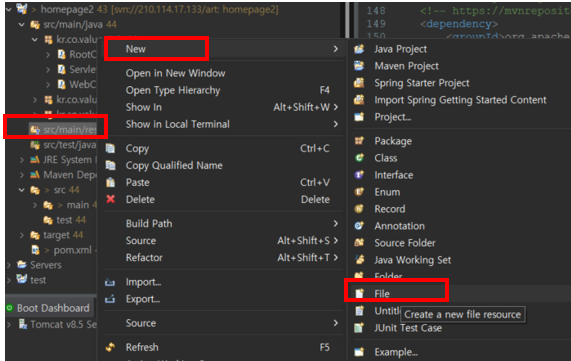This screenshot has width=571, height=361.
Task: Click line number 148 in editor
Action: tap(376, 11)
